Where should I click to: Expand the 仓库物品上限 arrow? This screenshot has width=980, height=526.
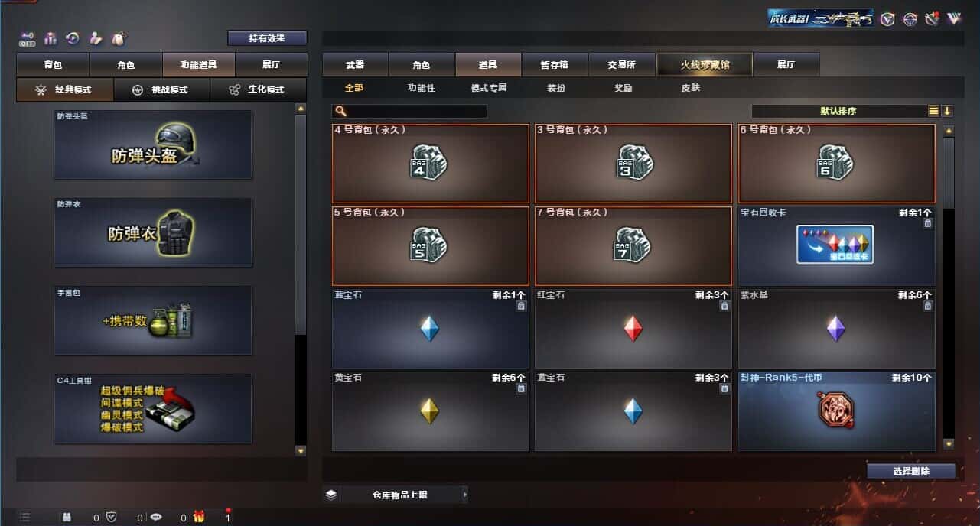pos(464,495)
